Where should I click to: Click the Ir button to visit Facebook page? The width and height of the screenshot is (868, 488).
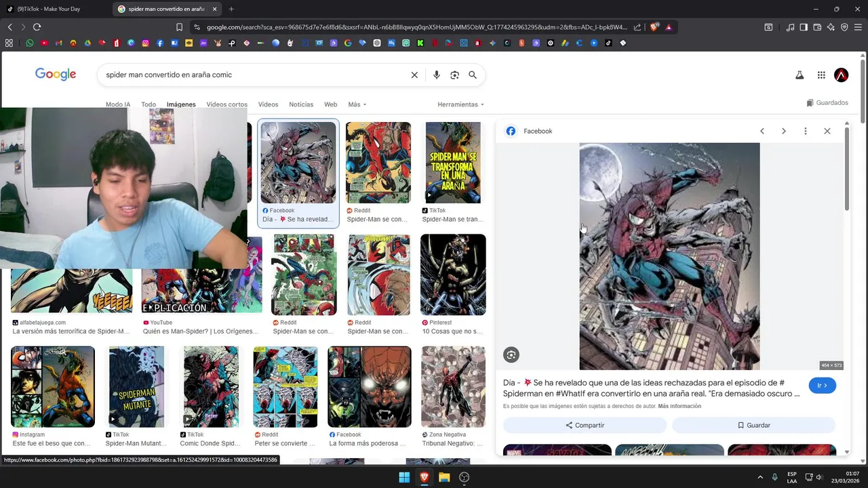(x=822, y=386)
